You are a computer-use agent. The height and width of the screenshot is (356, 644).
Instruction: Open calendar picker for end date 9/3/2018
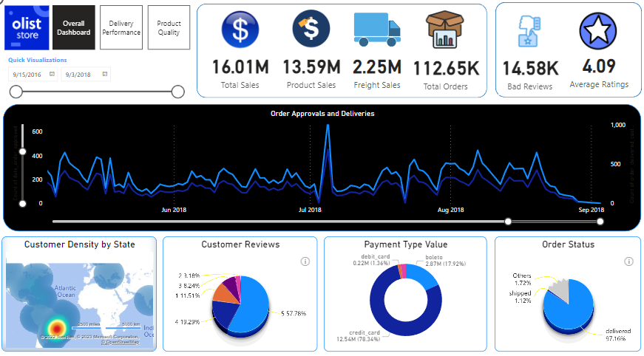(105, 75)
